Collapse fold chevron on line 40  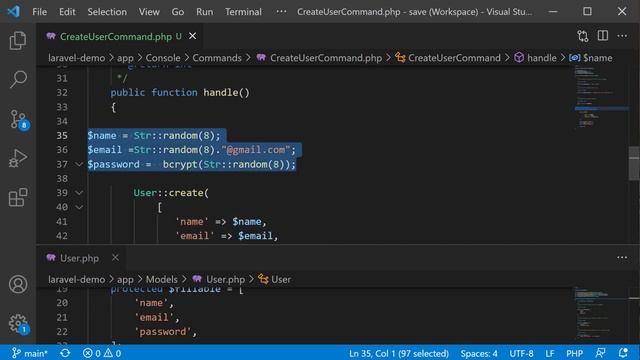click(x=79, y=207)
